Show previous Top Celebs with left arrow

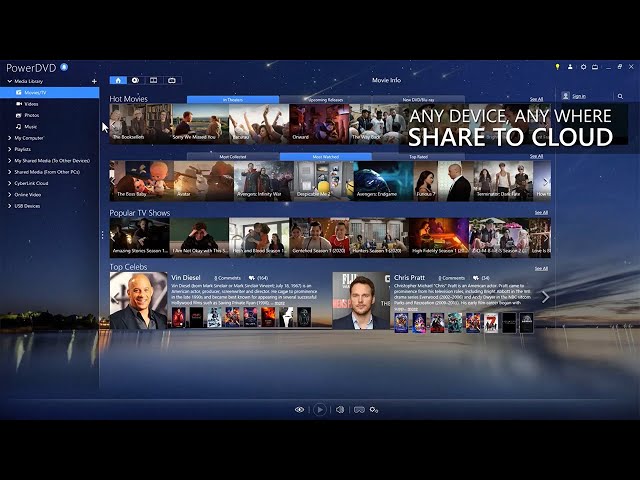click(116, 298)
